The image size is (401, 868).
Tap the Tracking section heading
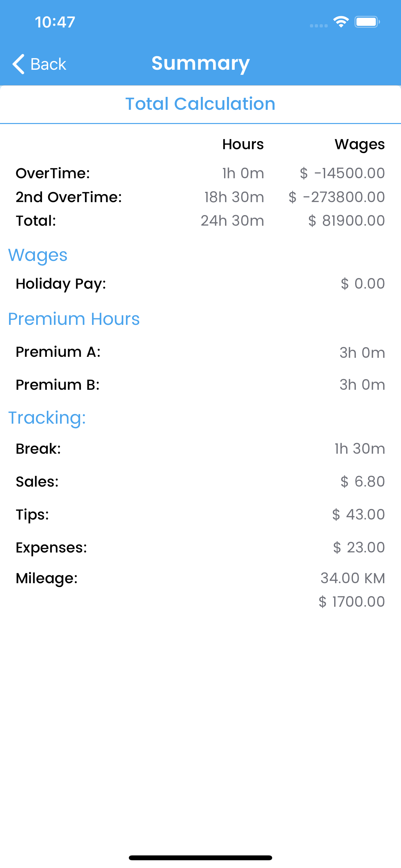click(47, 418)
